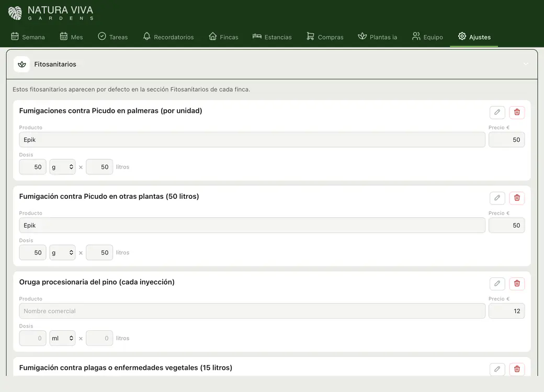Click Precio field showing 12
The width and height of the screenshot is (544, 392).
pyautogui.click(x=506, y=311)
